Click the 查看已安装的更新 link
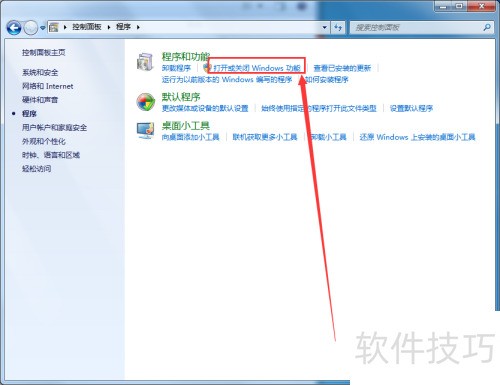This screenshot has width=500, height=385. point(342,68)
